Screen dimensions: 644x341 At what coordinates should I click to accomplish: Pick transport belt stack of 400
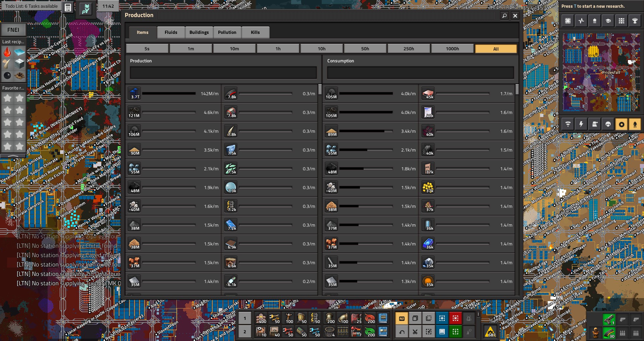[261, 318]
